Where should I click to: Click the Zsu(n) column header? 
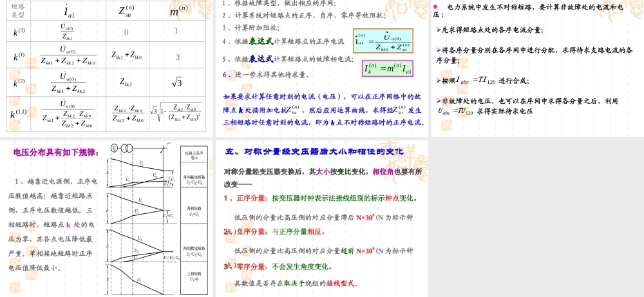coord(128,11)
